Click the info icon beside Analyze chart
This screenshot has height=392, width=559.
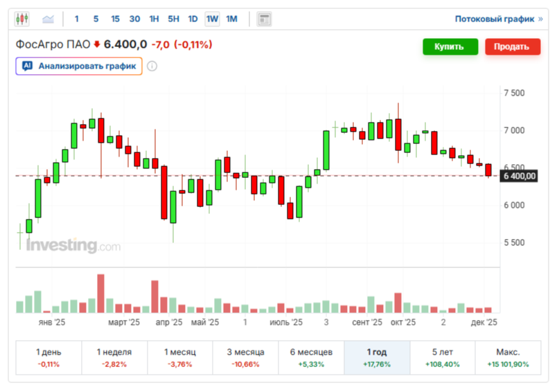(152, 66)
